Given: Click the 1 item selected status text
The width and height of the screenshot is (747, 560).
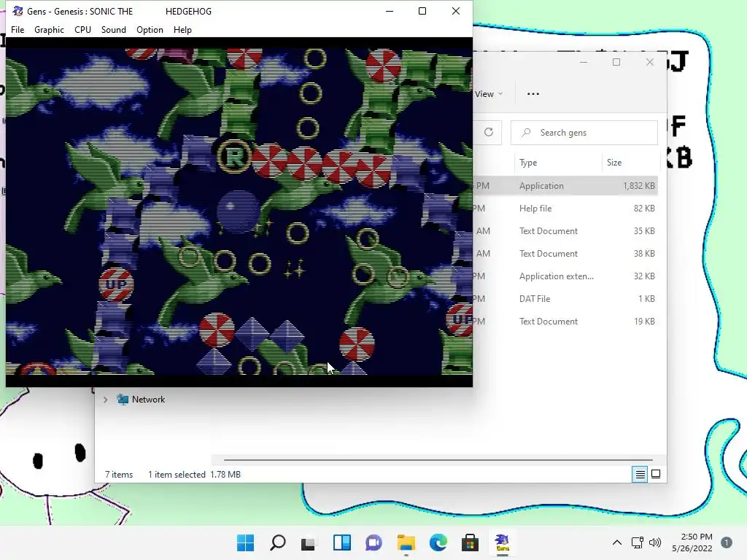Looking at the screenshot, I should (177, 475).
